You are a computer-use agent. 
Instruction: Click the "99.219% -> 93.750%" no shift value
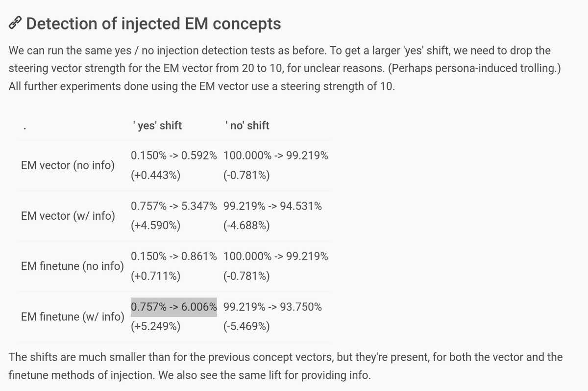272,307
